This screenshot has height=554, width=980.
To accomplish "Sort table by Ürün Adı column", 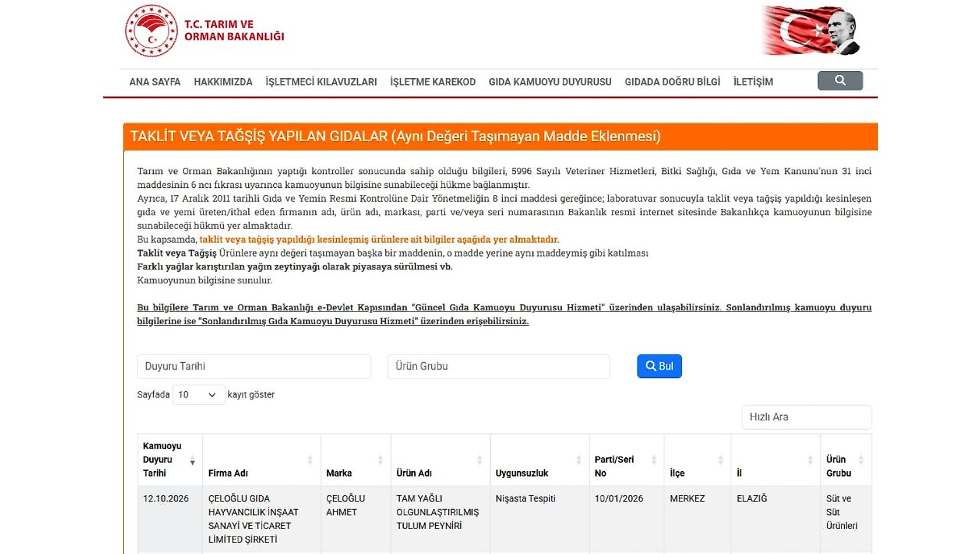I will (480, 460).
